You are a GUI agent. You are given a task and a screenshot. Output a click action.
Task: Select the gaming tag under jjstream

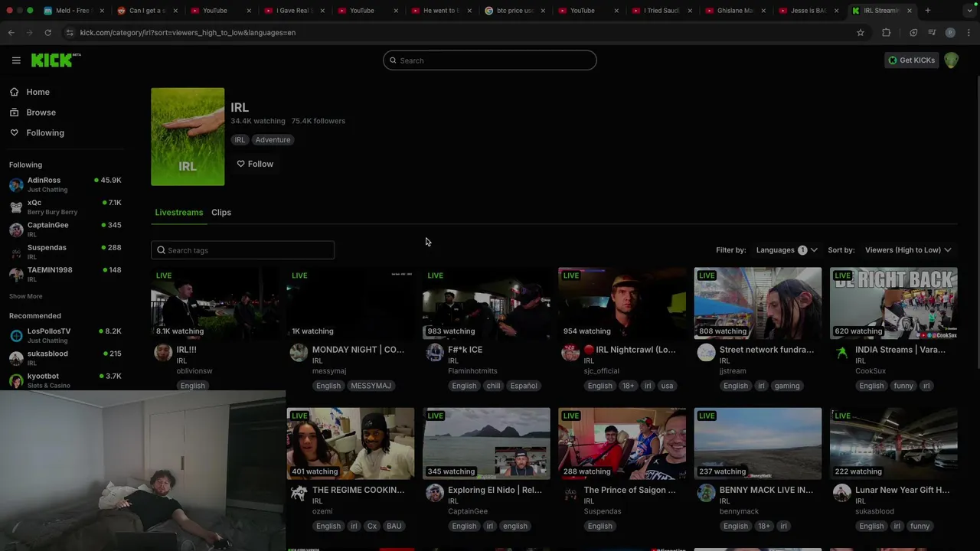(786, 386)
